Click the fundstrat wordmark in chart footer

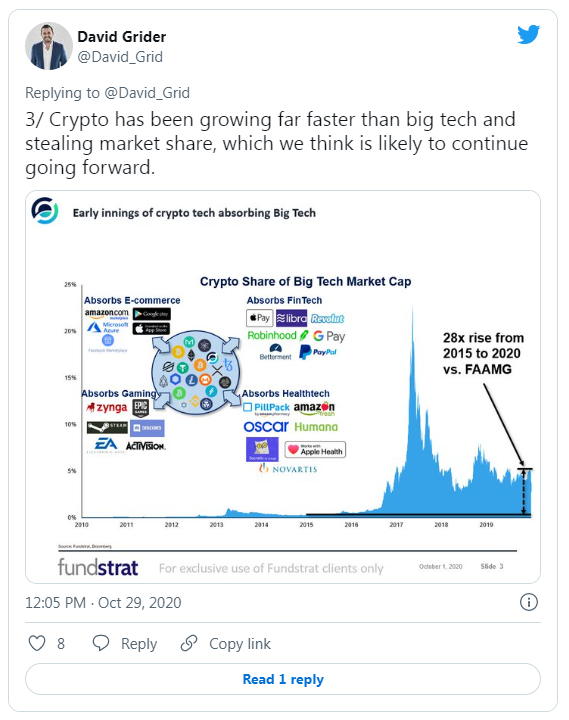(x=98, y=568)
